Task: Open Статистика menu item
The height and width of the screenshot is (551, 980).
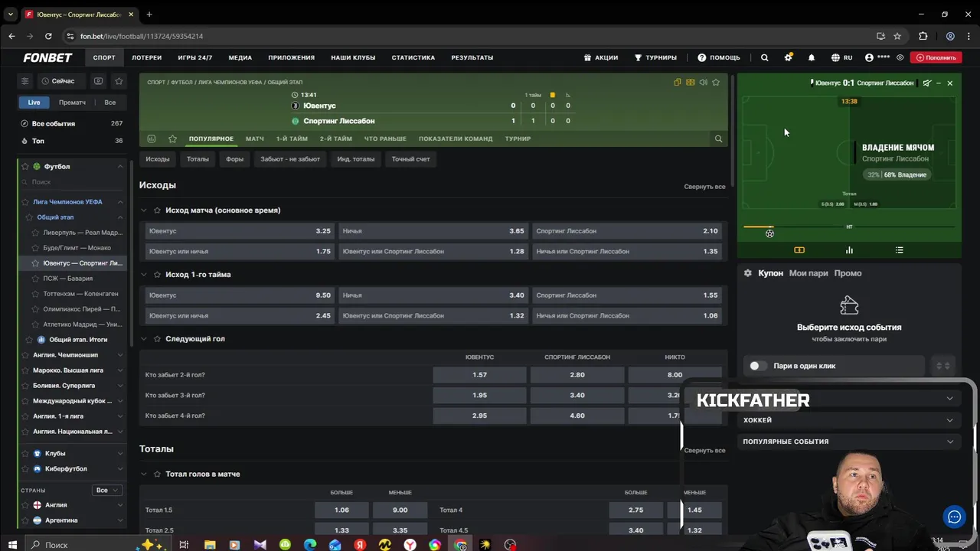Action: (x=413, y=57)
